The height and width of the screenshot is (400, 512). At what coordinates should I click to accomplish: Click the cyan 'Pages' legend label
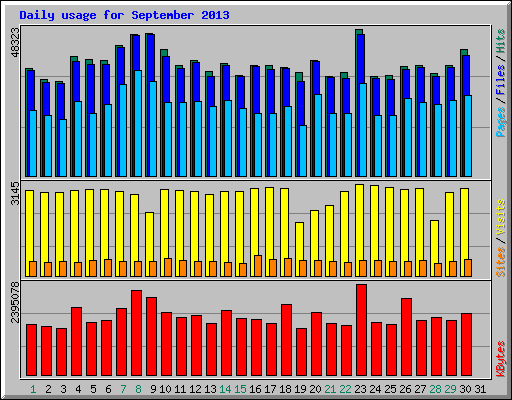[501, 122]
